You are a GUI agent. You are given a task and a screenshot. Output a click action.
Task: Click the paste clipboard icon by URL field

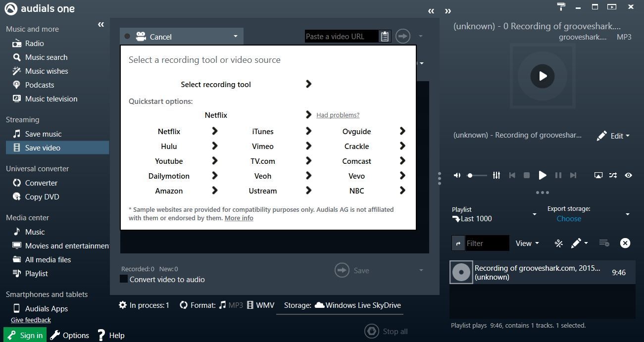pyautogui.click(x=385, y=37)
